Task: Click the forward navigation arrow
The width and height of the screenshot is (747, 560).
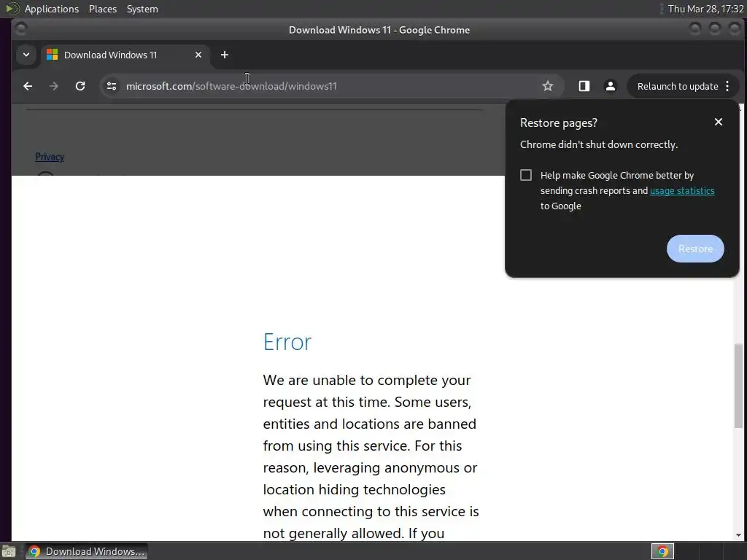Action: point(54,86)
